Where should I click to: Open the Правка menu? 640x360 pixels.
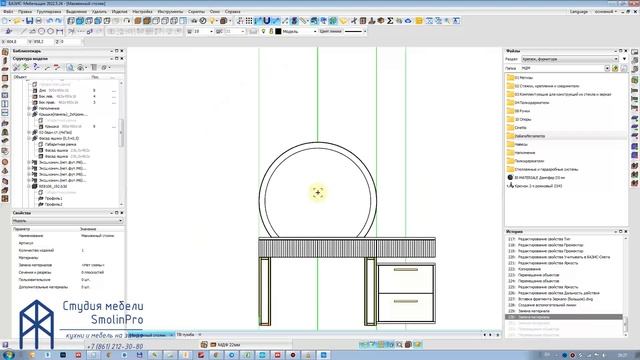[x=24, y=11]
